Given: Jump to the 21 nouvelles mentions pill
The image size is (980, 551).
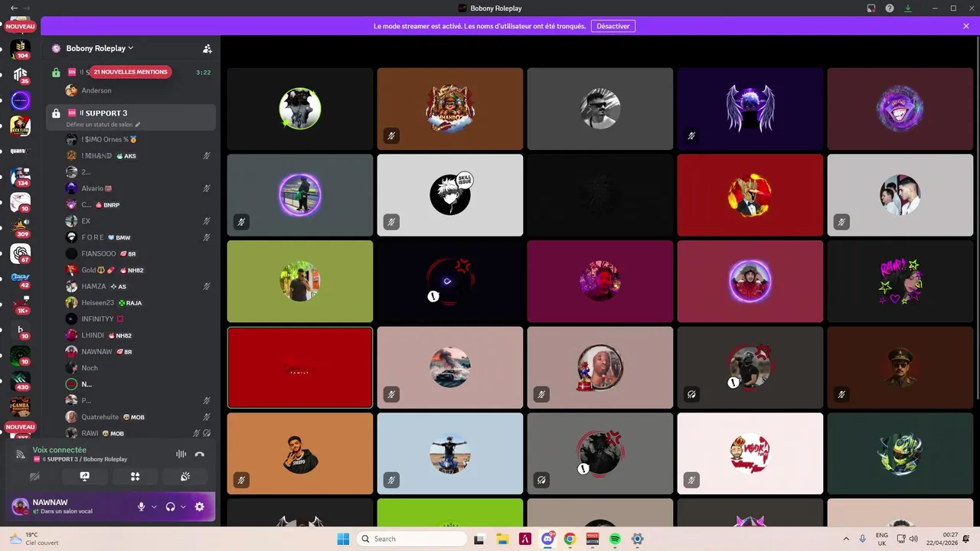Looking at the screenshot, I should 130,72.
